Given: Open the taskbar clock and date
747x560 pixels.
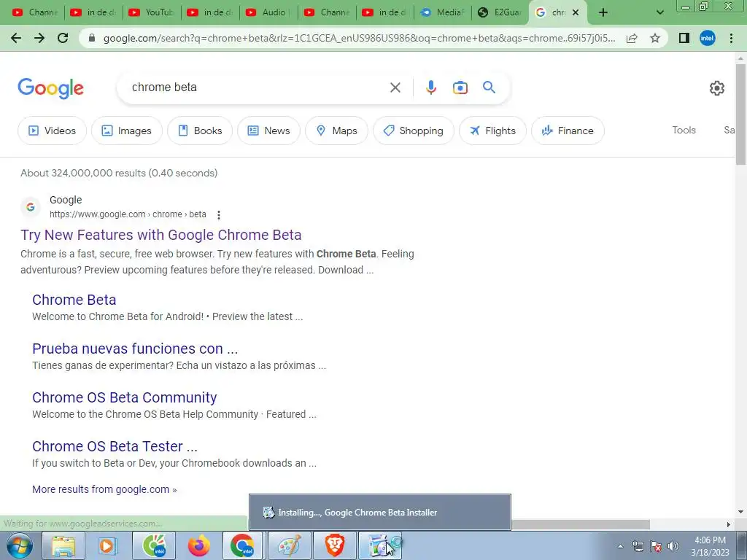Looking at the screenshot, I should [710, 546].
